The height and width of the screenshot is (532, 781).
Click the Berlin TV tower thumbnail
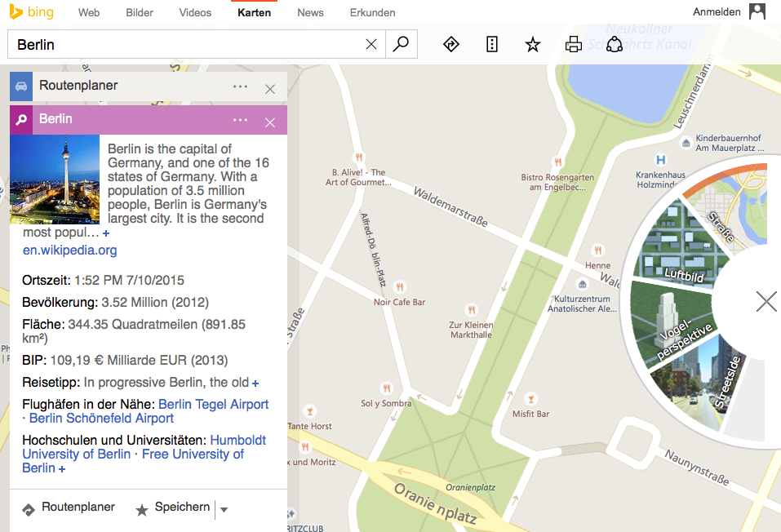pos(55,180)
